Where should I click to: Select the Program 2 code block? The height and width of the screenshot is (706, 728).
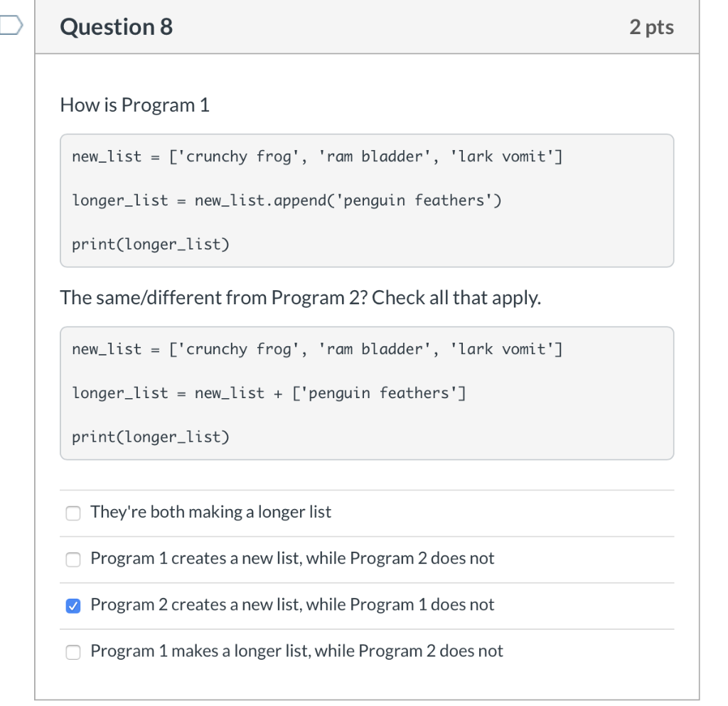pyautogui.click(x=367, y=392)
